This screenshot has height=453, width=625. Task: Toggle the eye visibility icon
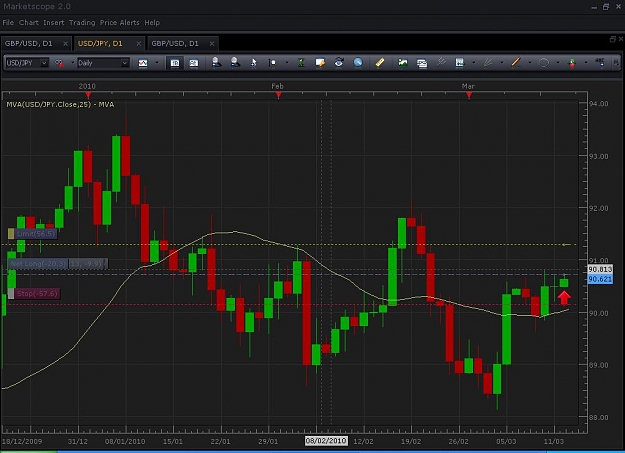pyautogui.click(x=339, y=63)
